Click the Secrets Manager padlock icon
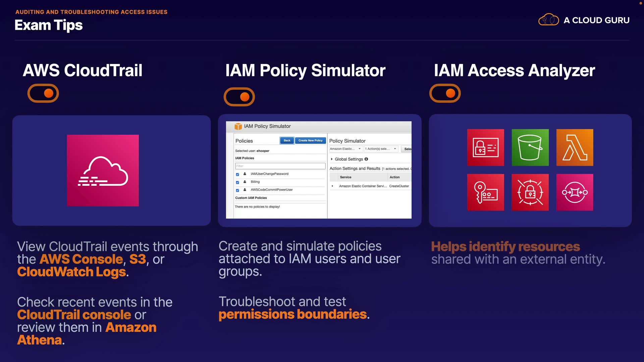The width and height of the screenshot is (644, 362). 530,192
